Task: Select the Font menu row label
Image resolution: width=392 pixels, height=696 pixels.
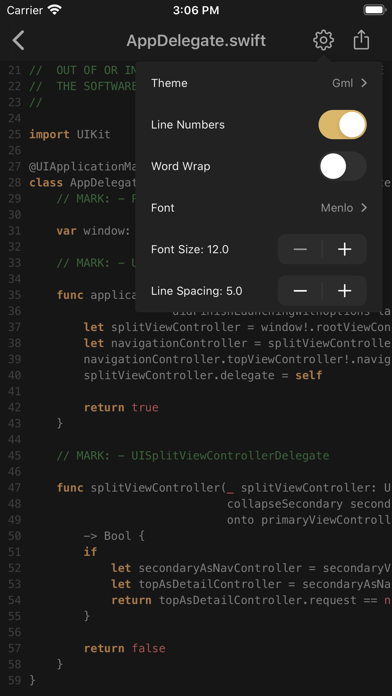Action: pos(162,208)
